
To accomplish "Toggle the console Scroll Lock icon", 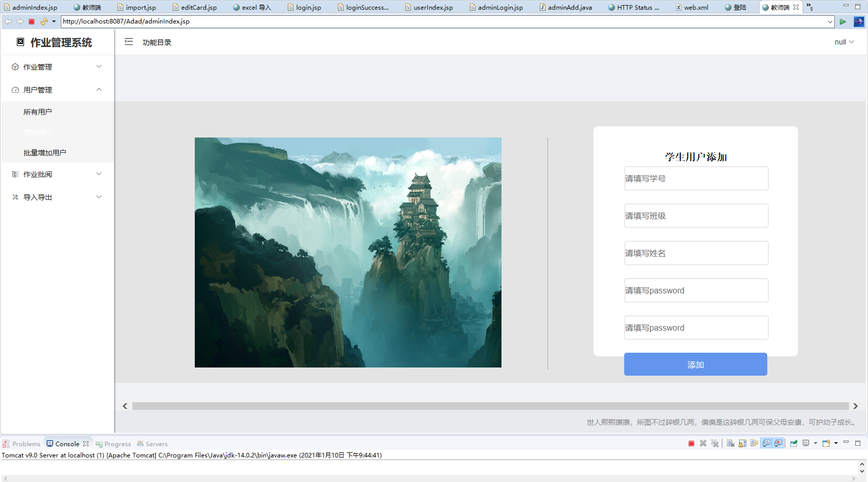I will click(x=742, y=443).
